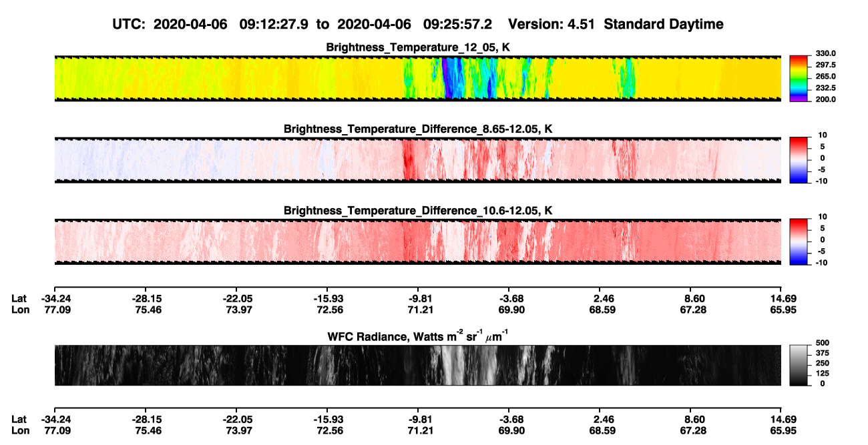Click the 'Lon' row label under the WFC Radiance panel
Viewport: 868px width, 445px height.
tap(19, 432)
